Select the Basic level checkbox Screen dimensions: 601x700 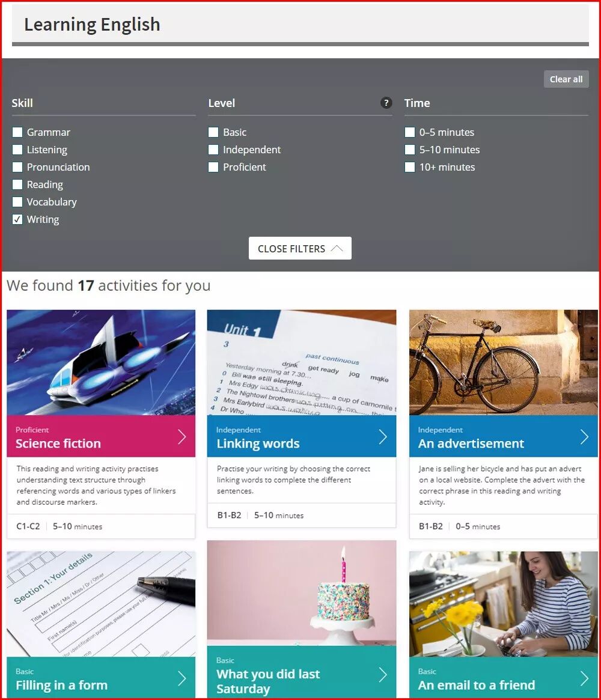point(213,132)
